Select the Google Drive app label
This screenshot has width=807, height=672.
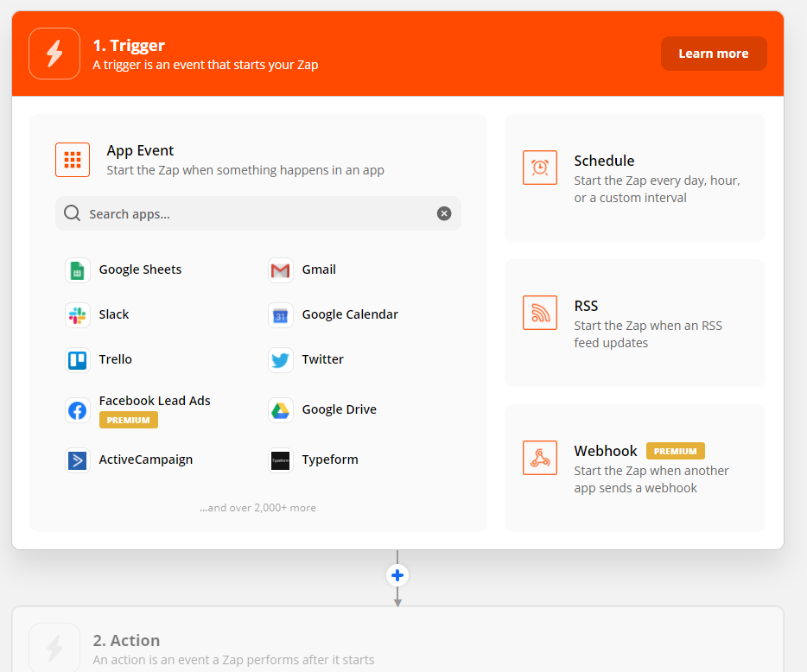(340, 409)
